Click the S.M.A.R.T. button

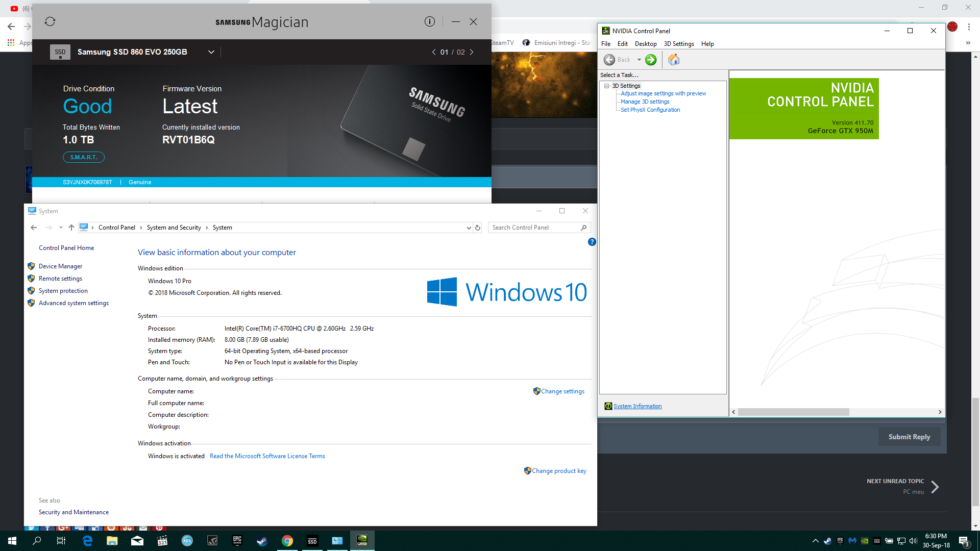[x=84, y=157]
